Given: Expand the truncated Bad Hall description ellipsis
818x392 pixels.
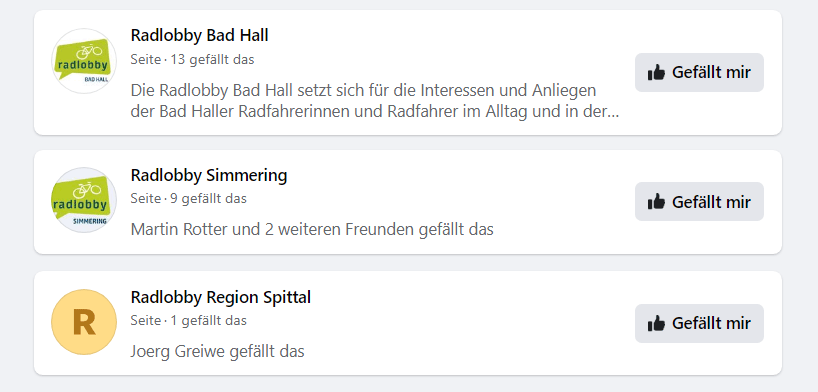Looking at the screenshot, I should 612,113.
